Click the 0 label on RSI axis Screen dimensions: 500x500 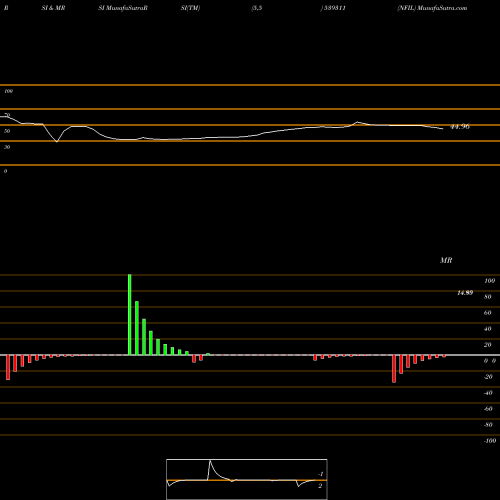5,171
